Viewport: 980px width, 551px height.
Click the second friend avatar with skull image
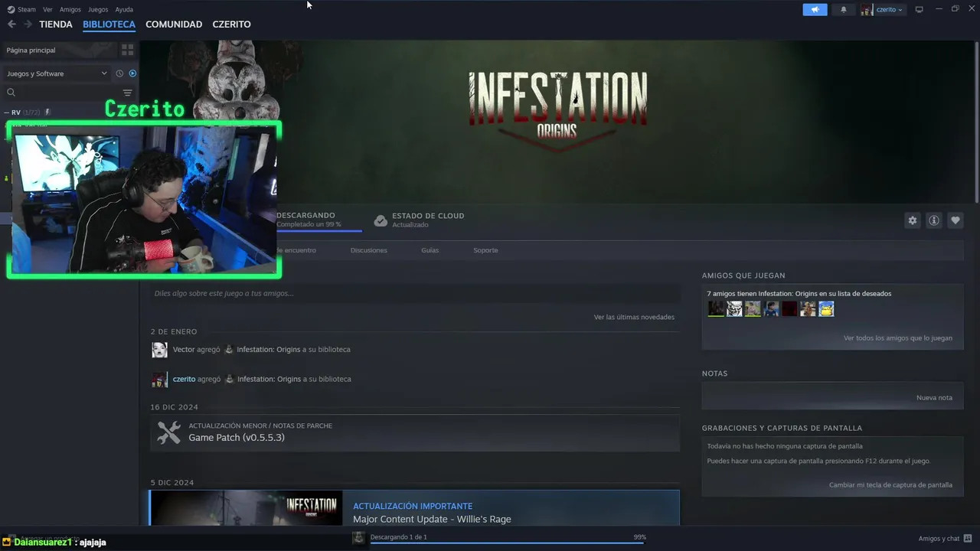734,308
